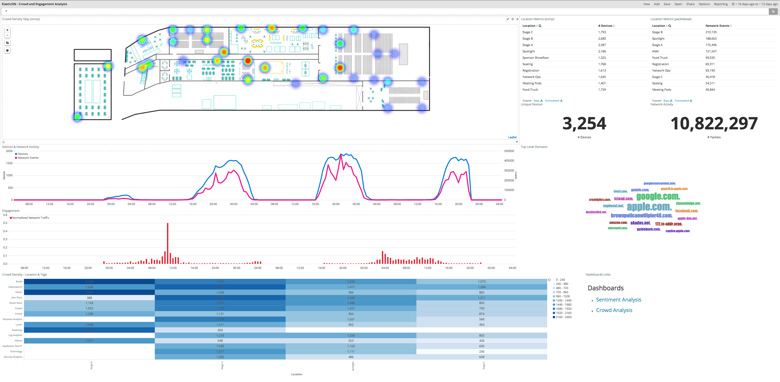Remove the Crowd Density Map panel

(x=516, y=19)
